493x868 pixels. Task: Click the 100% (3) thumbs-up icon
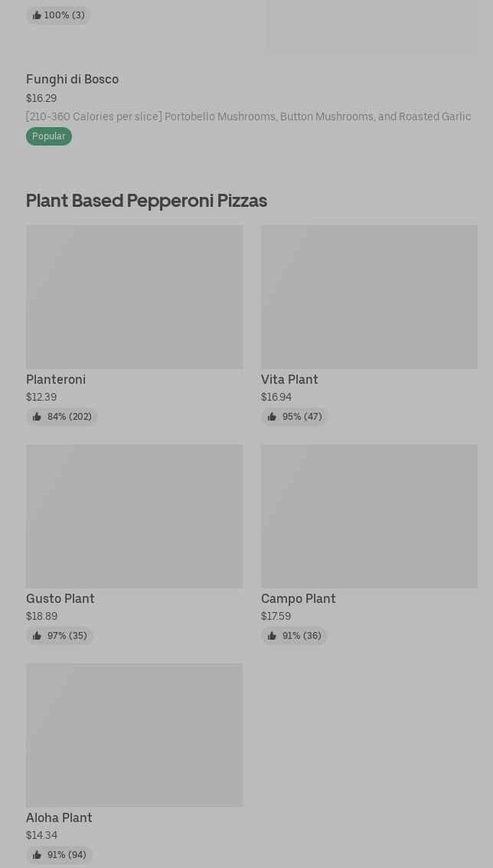point(37,15)
